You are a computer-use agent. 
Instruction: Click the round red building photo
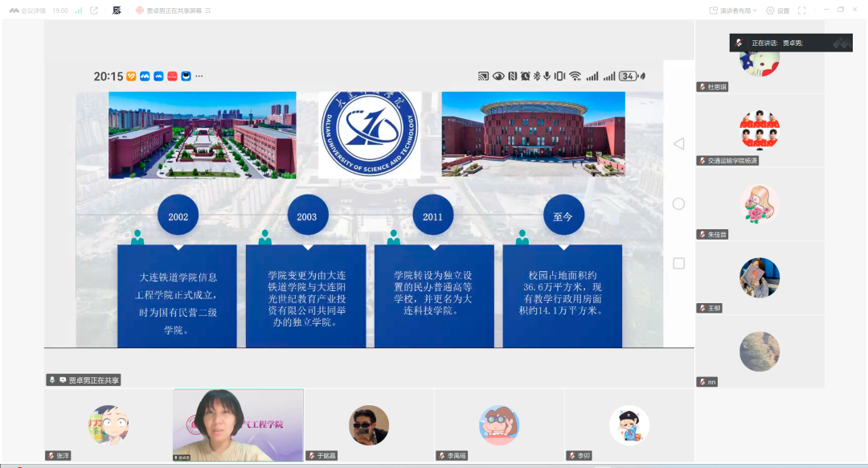(533, 134)
